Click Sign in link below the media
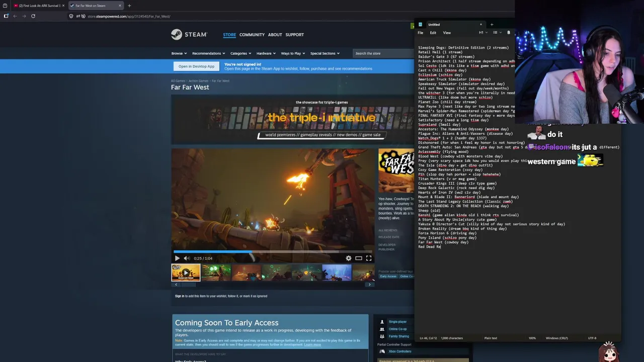This screenshot has width=644, height=362. (x=179, y=296)
